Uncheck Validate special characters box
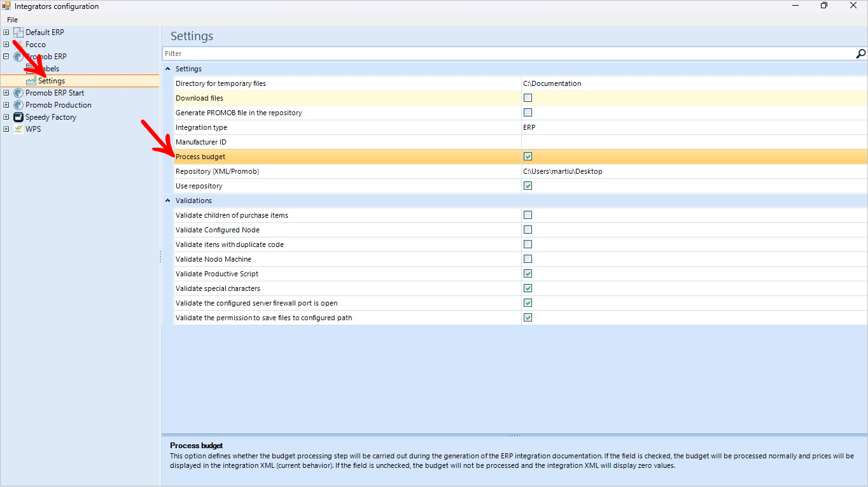Image resolution: width=868 pixels, height=487 pixels. [x=528, y=288]
